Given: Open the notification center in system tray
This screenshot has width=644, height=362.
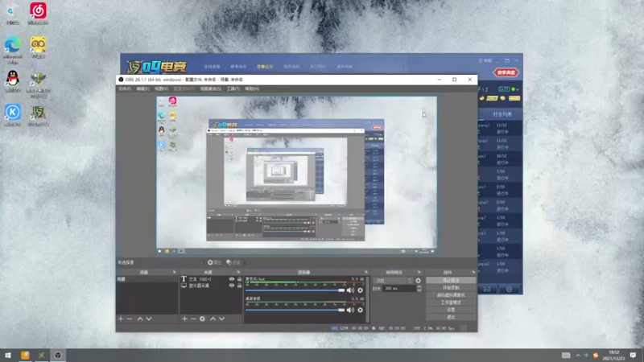Looking at the screenshot, I should point(633,355).
